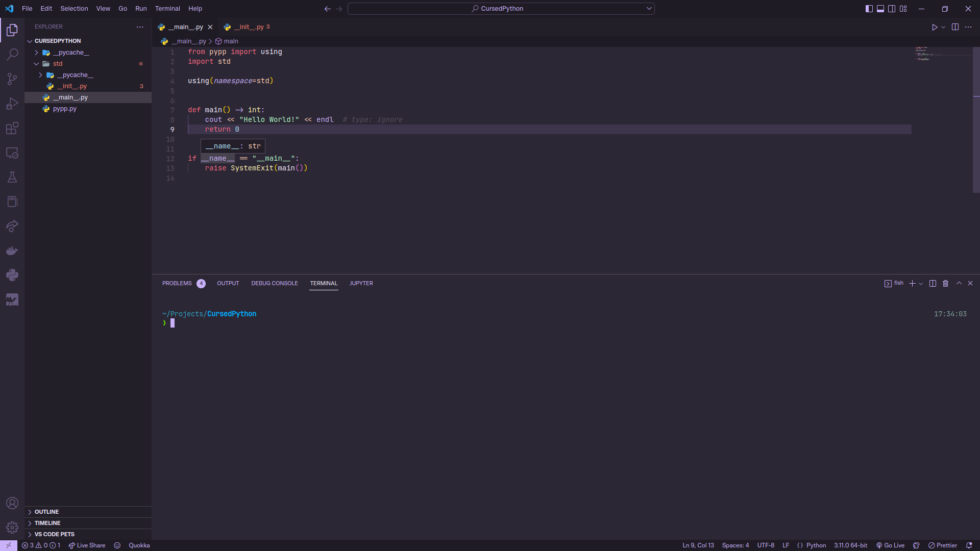This screenshot has height=551, width=980.
Task: Click Prettier in status bar
Action: [943, 545]
